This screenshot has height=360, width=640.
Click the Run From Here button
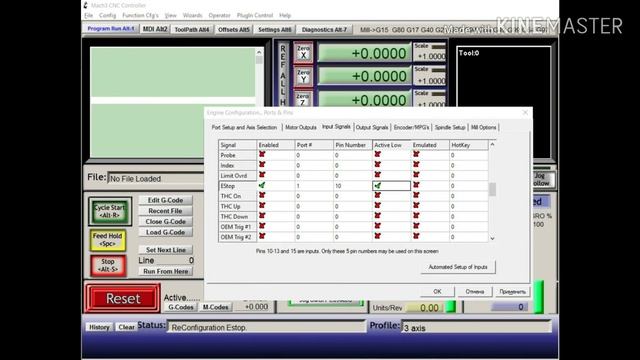[165, 271]
